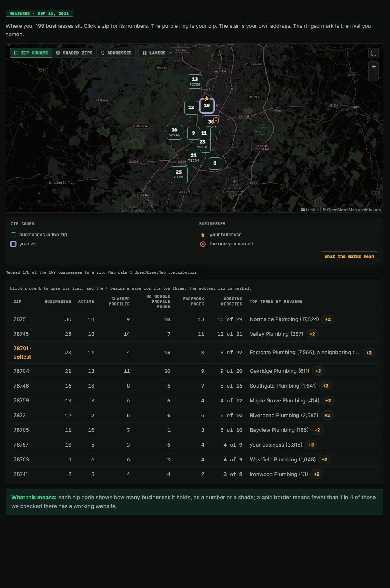Image resolution: width=390 pixels, height=588 pixels.
Task: Open the zip marker showing 8
Action: point(215,163)
